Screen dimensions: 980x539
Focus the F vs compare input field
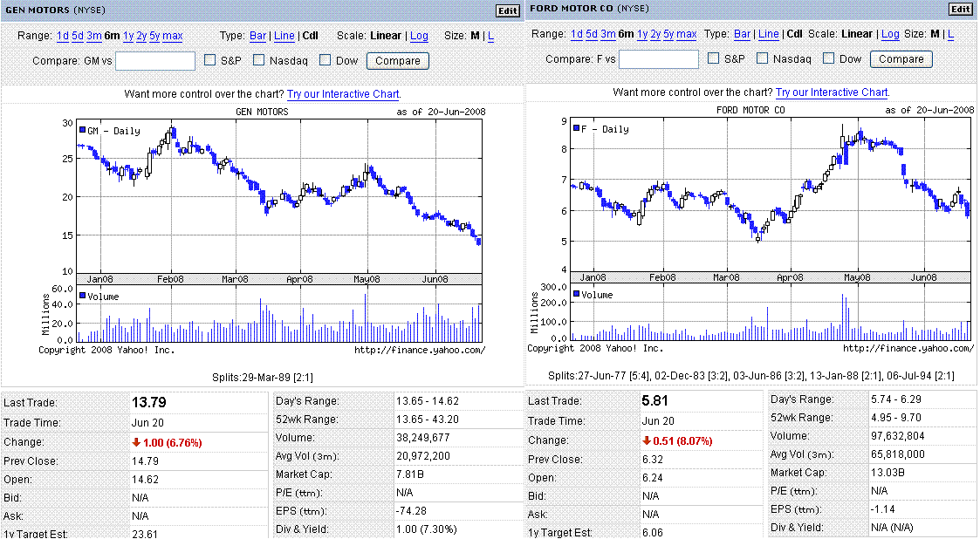pyautogui.click(x=659, y=58)
